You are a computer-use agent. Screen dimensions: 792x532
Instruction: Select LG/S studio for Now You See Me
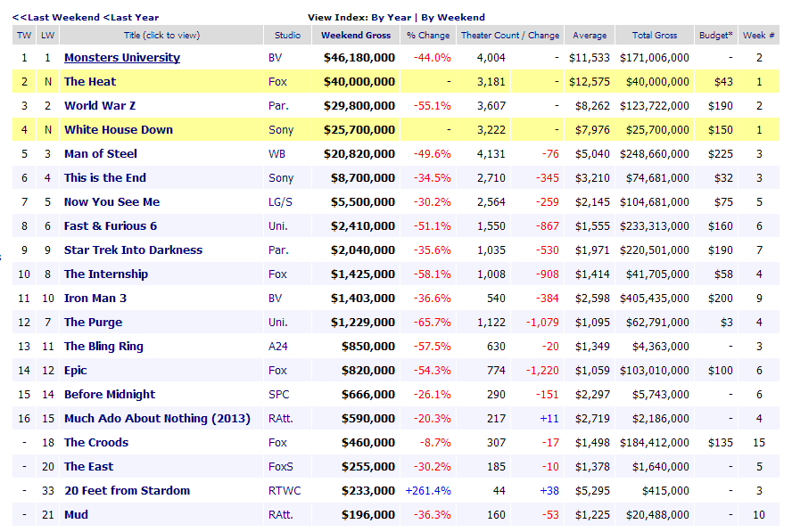point(280,202)
